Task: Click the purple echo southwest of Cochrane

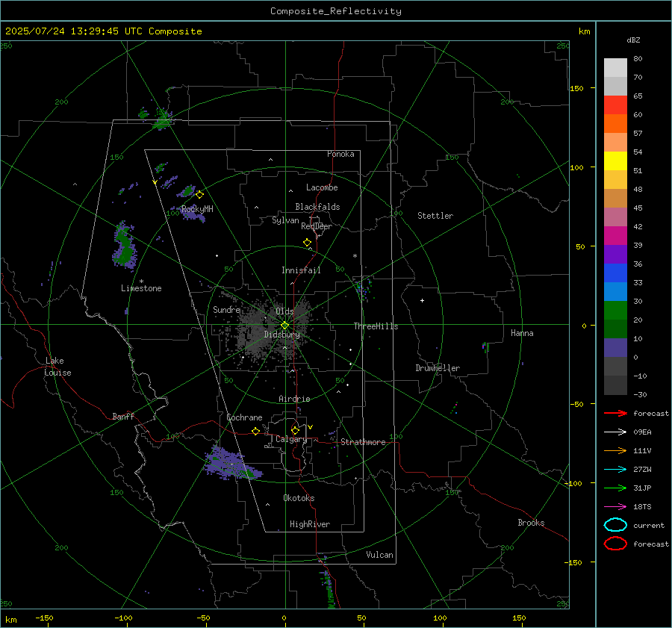Action: 231,464
